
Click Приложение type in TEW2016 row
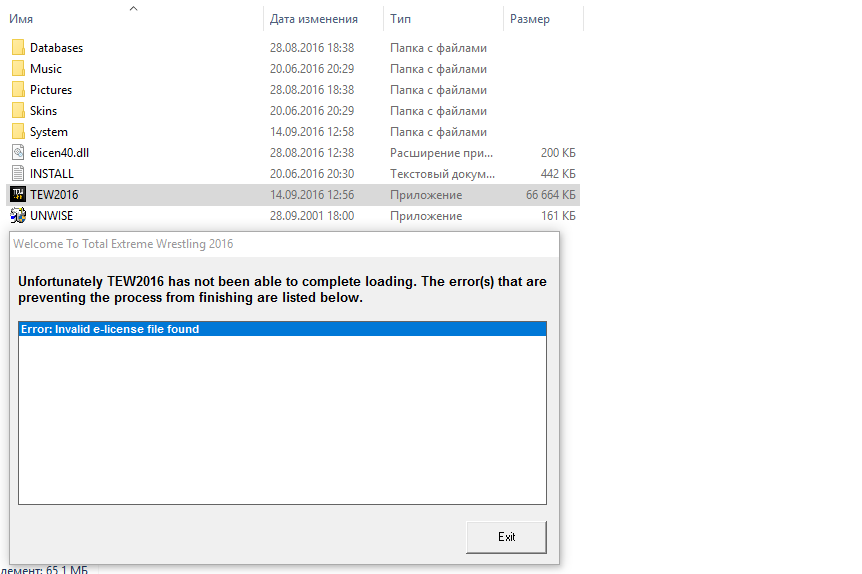coord(426,195)
